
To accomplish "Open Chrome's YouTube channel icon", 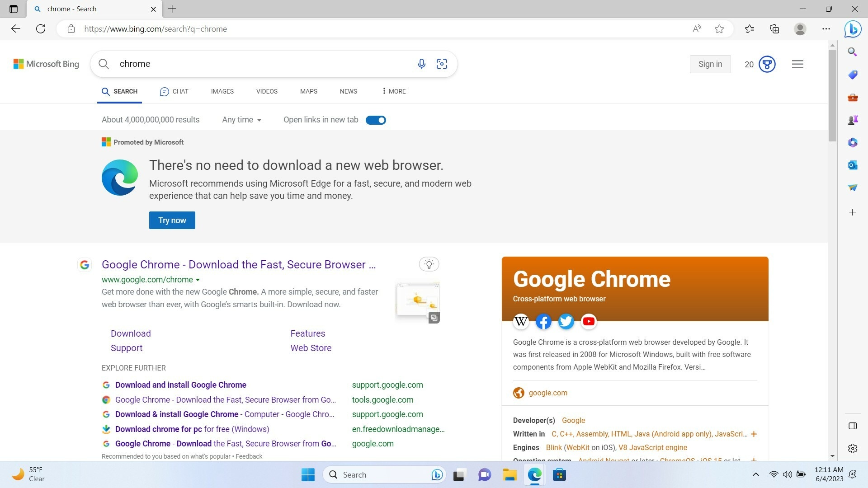I will click(x=588, y=321).
